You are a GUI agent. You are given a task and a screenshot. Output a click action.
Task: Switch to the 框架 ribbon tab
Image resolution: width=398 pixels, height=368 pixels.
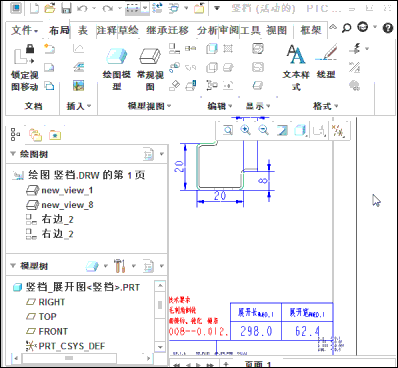tap(311, 31)
